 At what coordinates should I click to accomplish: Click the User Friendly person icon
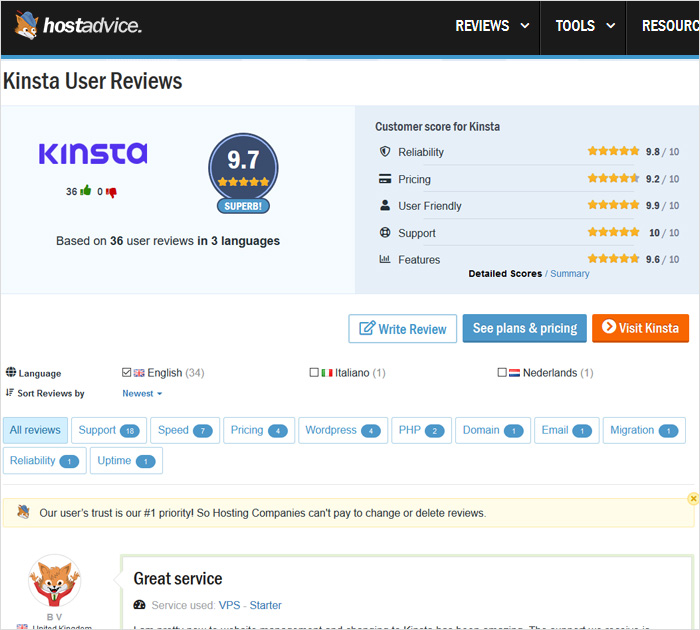pos(385,205)
